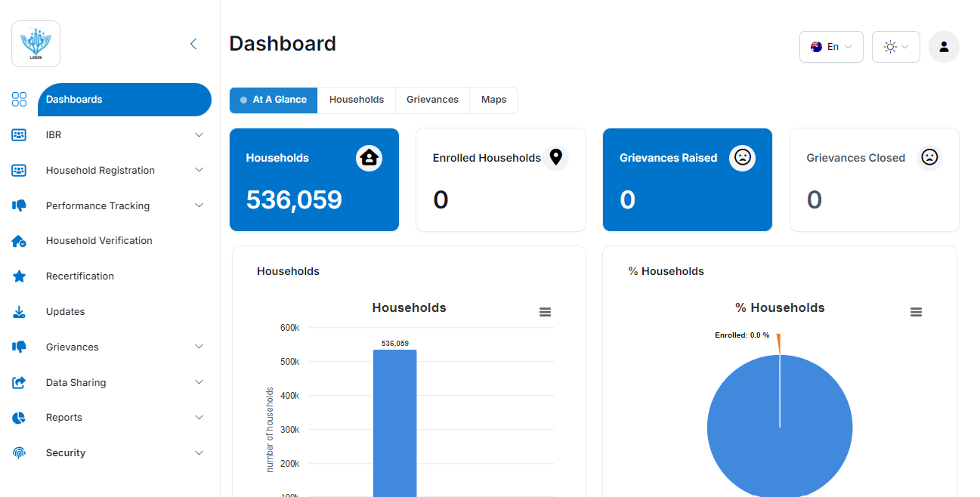Switch to the Maps tab
This screenshot has width=980, height=497.
click(493, 100)
